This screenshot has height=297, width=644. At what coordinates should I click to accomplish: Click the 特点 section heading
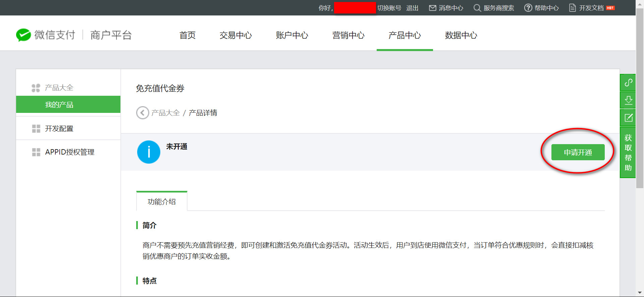pyautogui.click(x=149, y=281)
